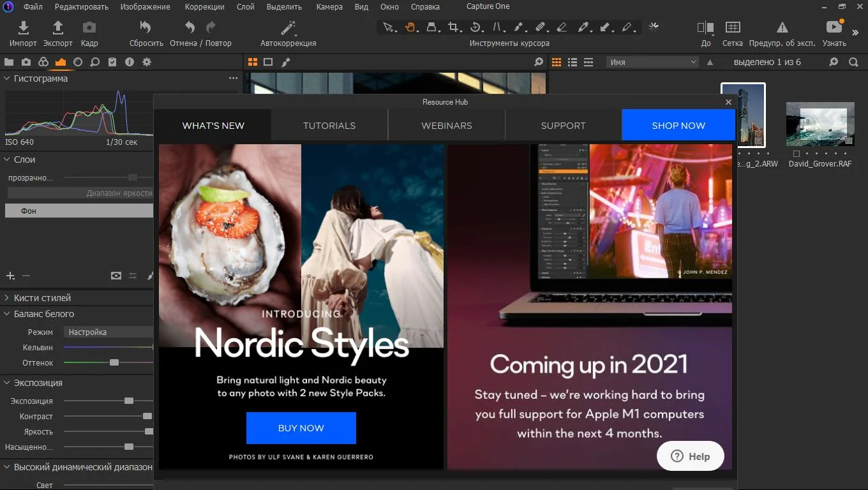
Task: Select the Pan hand cursor tool
Action: 410,27
